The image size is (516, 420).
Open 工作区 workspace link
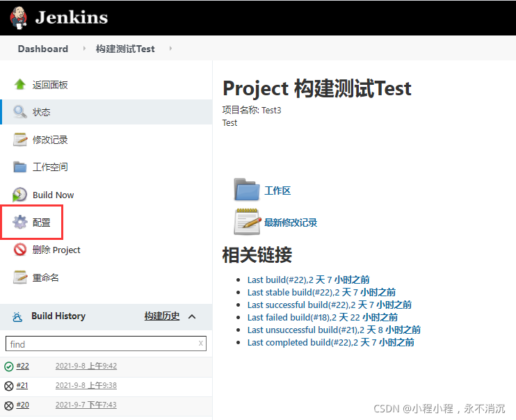pyautogui.click(x=277, y=191)
